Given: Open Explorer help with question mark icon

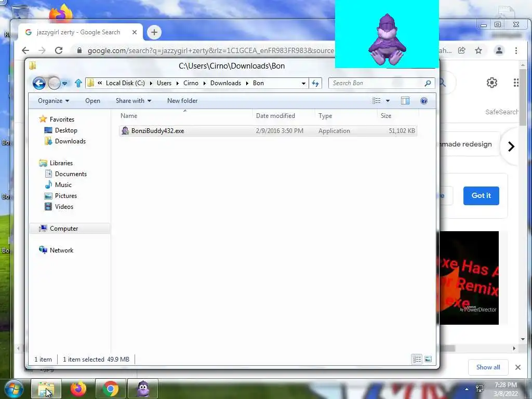Looking at the screenshot, I should point(424,101).
